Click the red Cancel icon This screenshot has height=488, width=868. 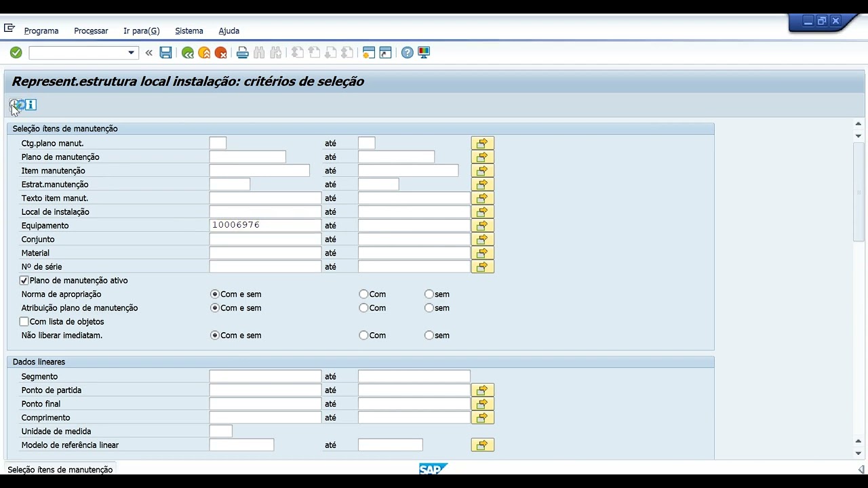tap(220, 52)
